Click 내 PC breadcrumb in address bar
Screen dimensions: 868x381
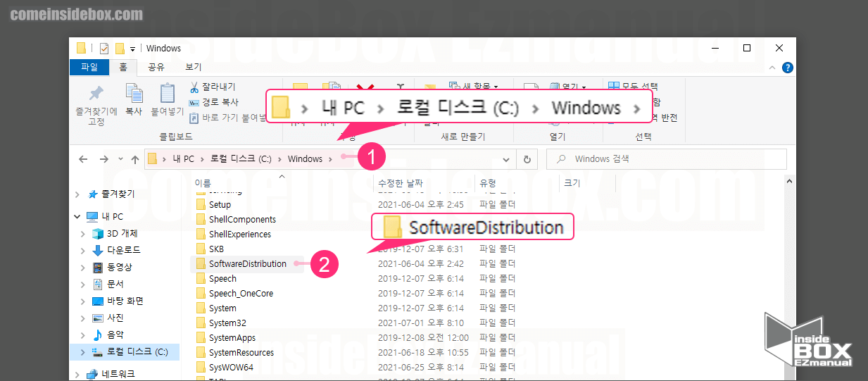(183, 159)
